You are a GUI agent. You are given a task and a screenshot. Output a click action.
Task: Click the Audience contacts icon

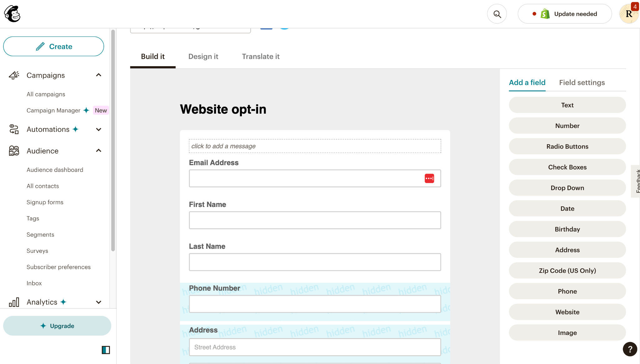(14, 150)
